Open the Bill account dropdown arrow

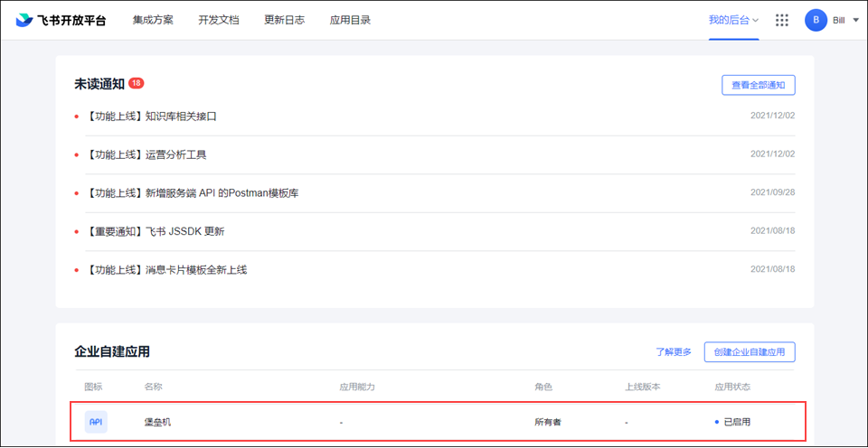coord(856,20)
